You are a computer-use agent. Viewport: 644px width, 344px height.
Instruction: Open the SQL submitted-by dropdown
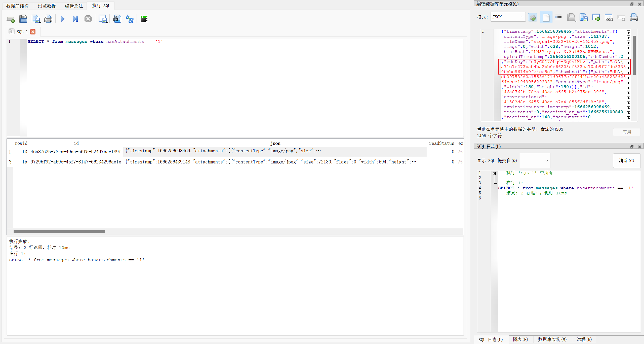click(535, 161)
